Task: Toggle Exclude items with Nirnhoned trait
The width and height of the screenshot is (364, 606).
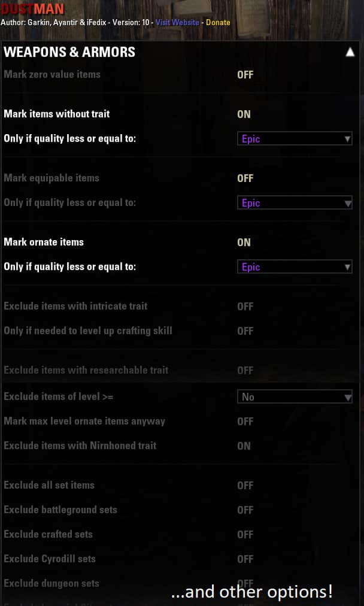Action: (x=244, y=446)
